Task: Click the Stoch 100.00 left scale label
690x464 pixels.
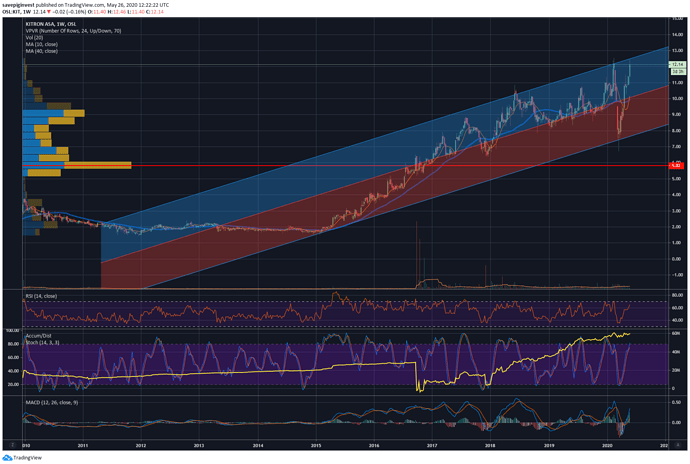Action: [12, 330]
